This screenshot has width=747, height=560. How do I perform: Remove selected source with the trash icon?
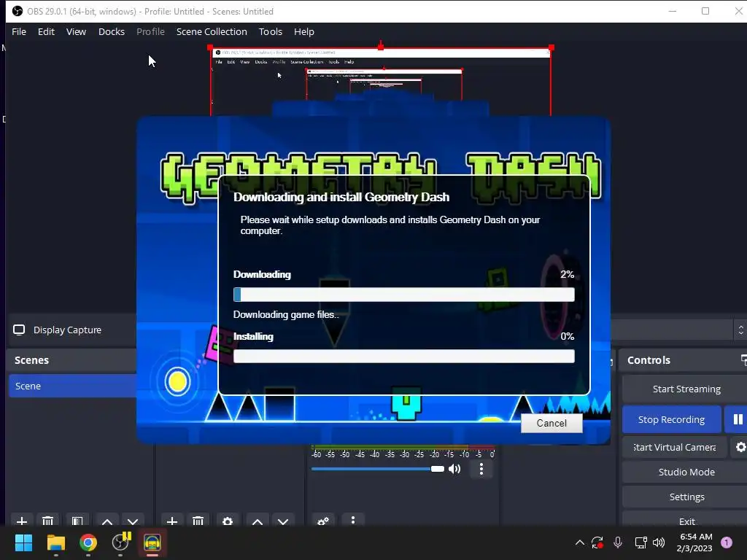click(198, 521)
